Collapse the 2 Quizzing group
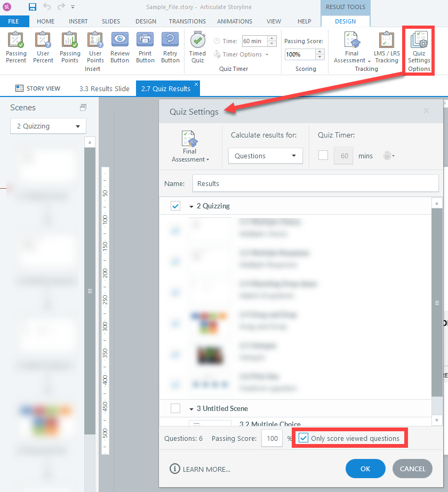Screen dimensions: 448x492 click(191, 206)
